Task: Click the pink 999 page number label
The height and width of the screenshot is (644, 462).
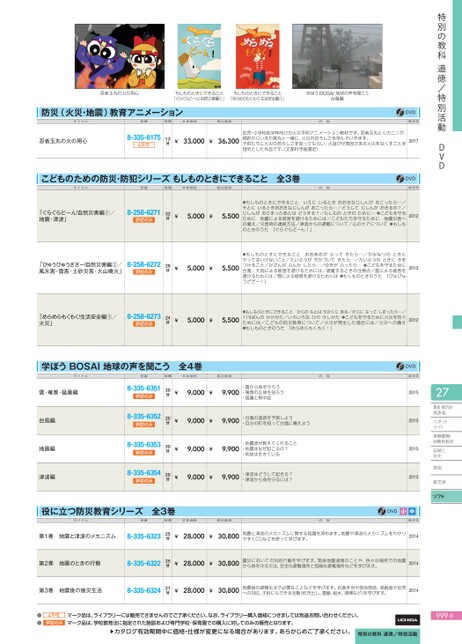Action: pyautogui.click(x=446, y=615)
